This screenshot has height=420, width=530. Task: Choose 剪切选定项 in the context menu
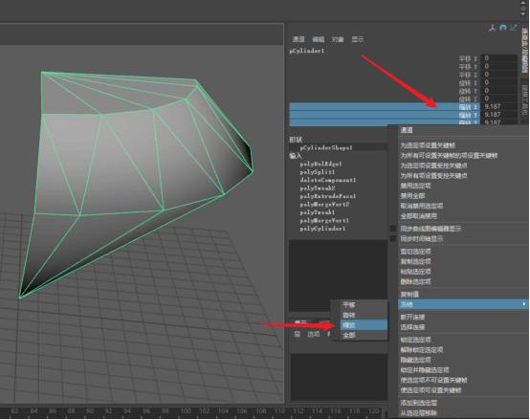(x=415, y=252)
